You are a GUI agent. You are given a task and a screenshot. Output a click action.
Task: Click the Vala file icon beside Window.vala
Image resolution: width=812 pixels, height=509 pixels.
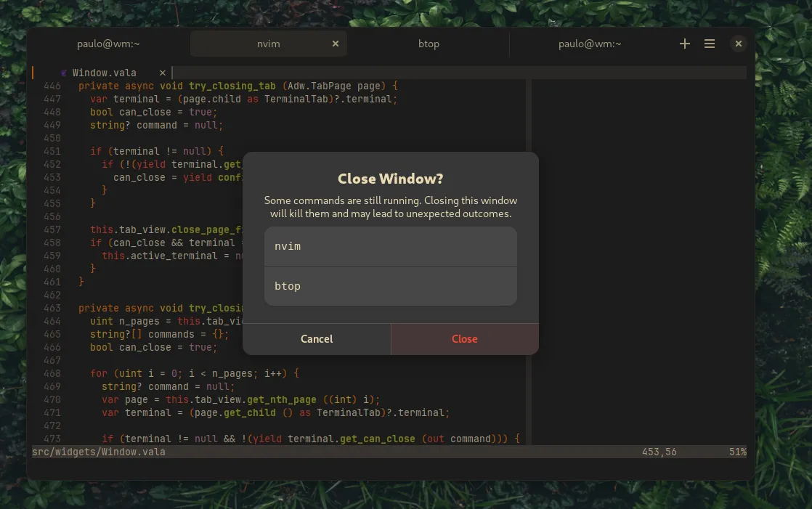65,73
